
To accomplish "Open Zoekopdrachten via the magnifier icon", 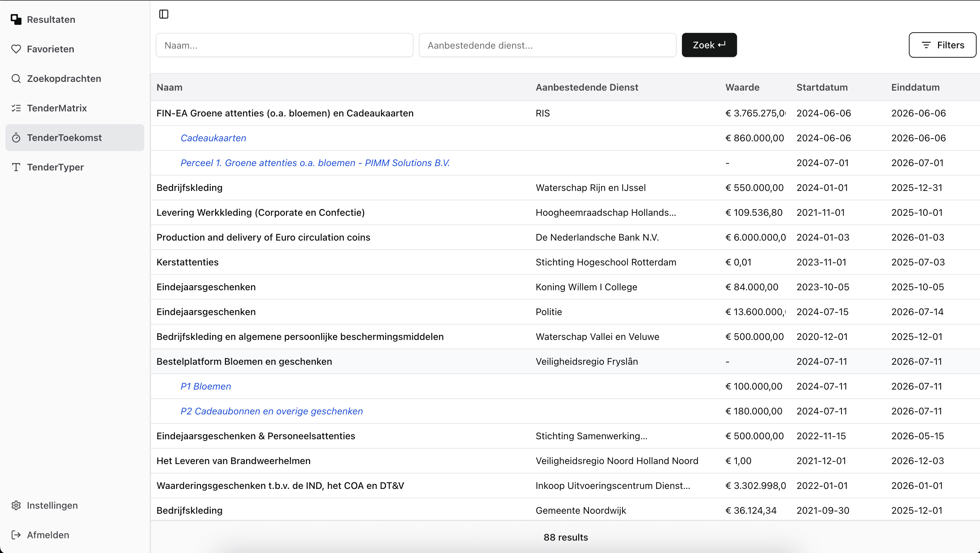I will (16, 78).
